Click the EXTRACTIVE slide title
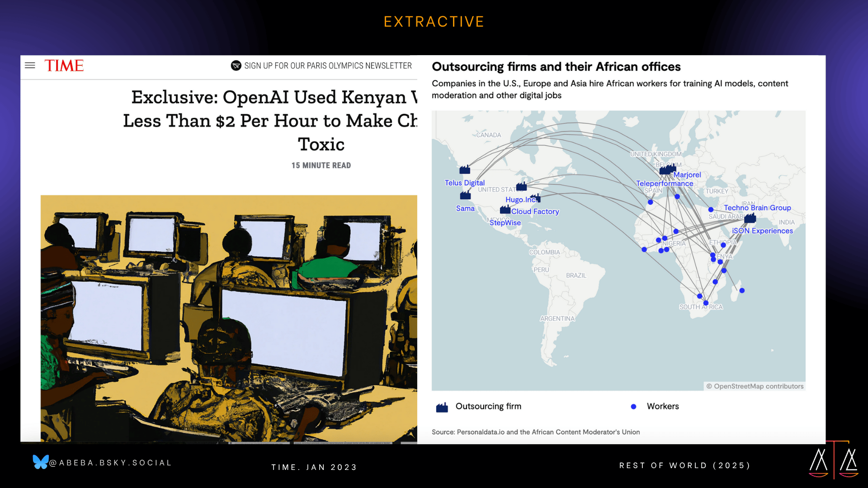Screen dimensions: 868x488 (x=434, y=22)
